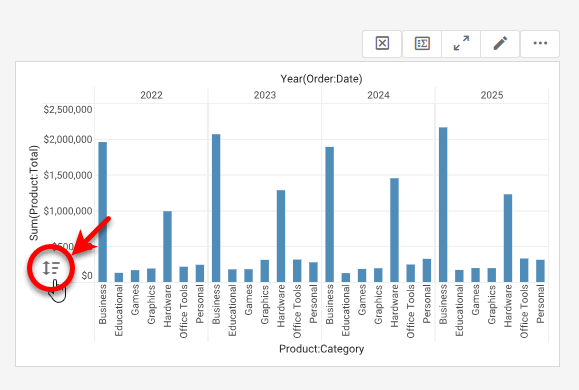Click the Personal label under 2025
This screenshot has height=390, width=579.
(540, 304)
